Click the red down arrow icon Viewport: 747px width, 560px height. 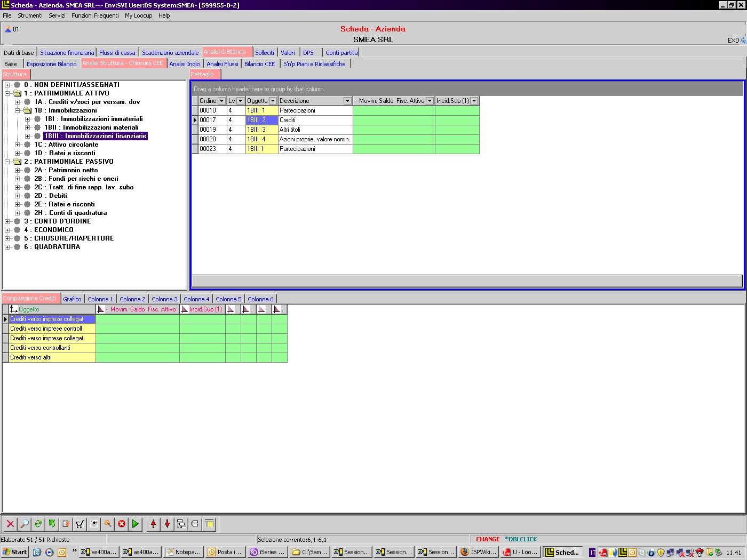click(x=167, y=524)
